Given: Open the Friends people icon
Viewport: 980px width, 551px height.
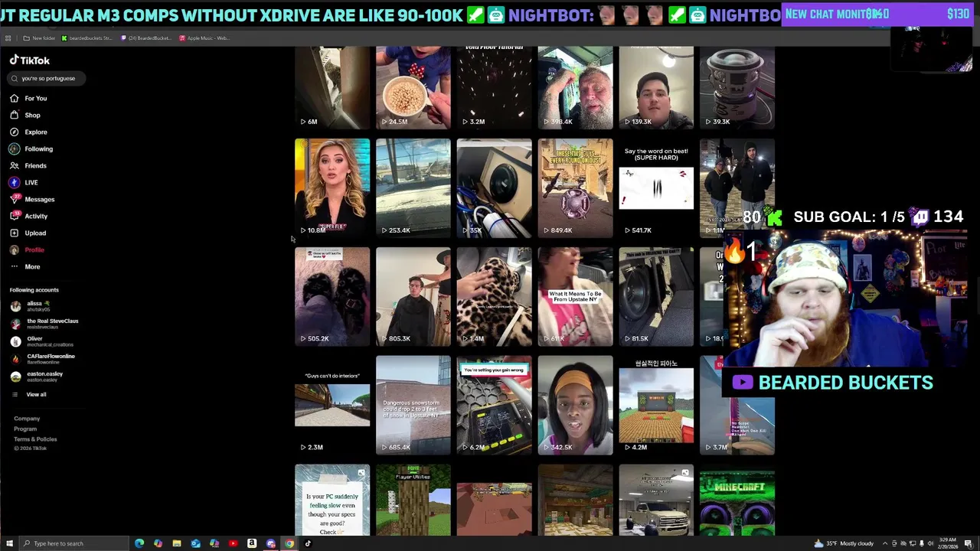Looking at the screenshot, I should 14,165.
